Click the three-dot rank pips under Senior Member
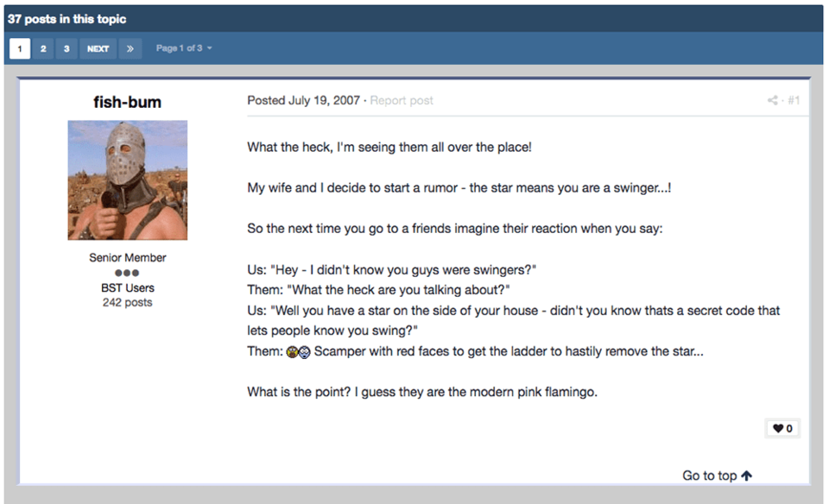Viewport: 829px width, 504px height. (127, 273)
